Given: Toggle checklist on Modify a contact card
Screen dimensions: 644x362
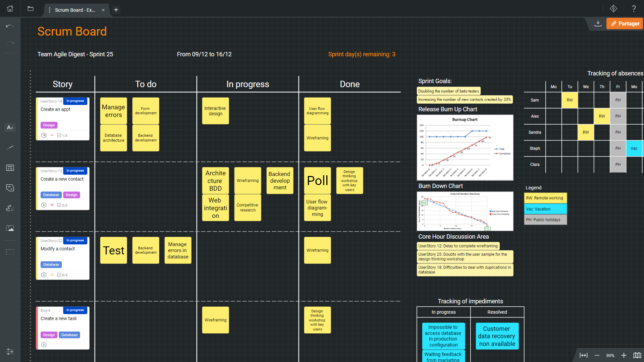Looking at the screenshot, I should (59, 275).
